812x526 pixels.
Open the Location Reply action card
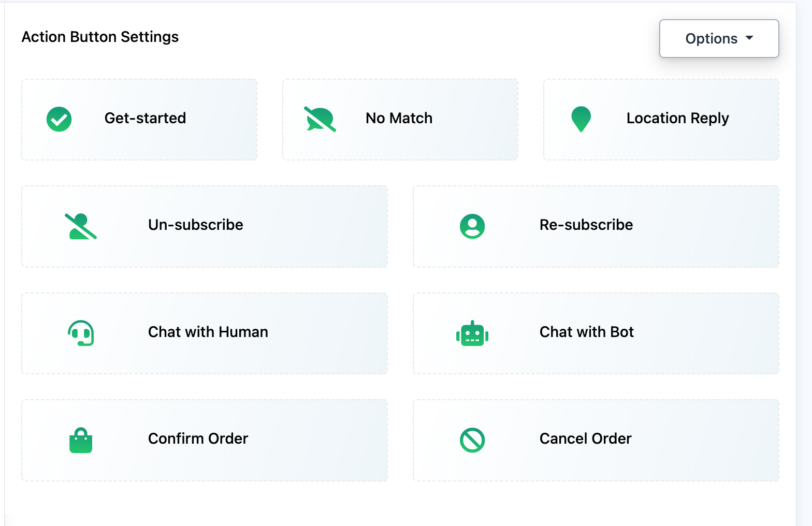(x=677, y=119)
